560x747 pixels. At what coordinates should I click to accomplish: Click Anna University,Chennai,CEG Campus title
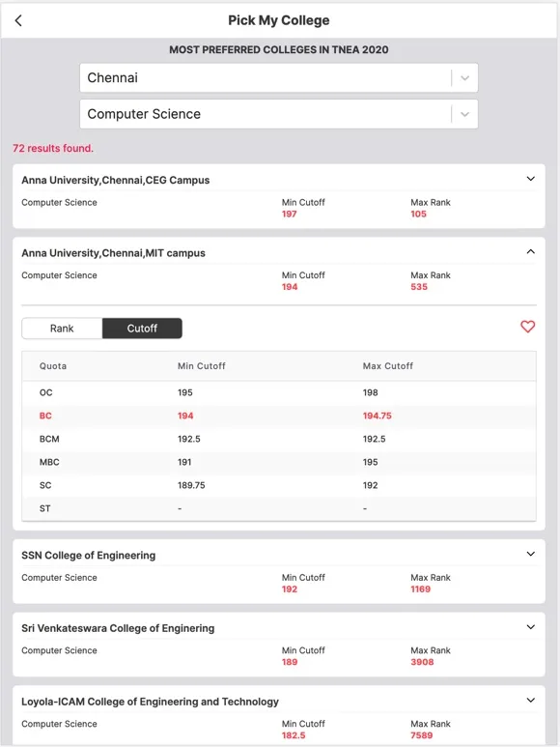point(115,180)
